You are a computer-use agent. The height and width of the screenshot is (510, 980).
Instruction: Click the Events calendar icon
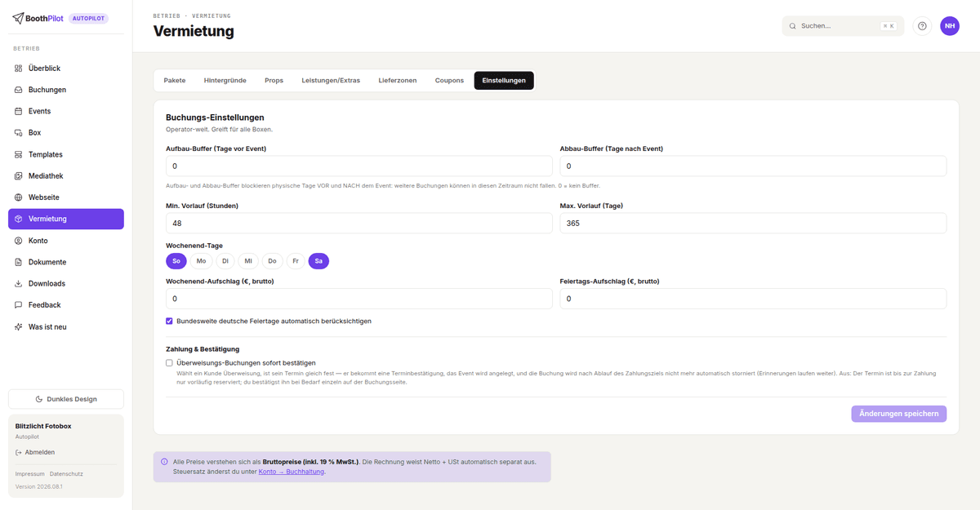[19, 111]
